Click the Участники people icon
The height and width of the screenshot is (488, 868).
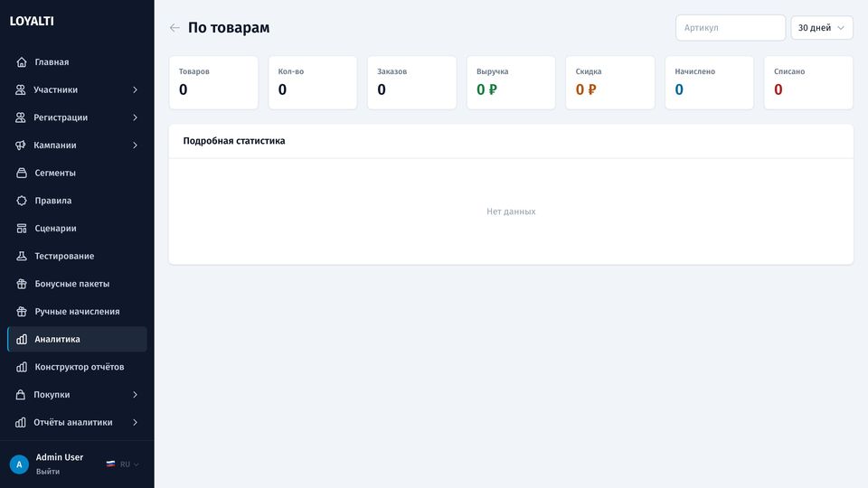[x=21, y=89]
